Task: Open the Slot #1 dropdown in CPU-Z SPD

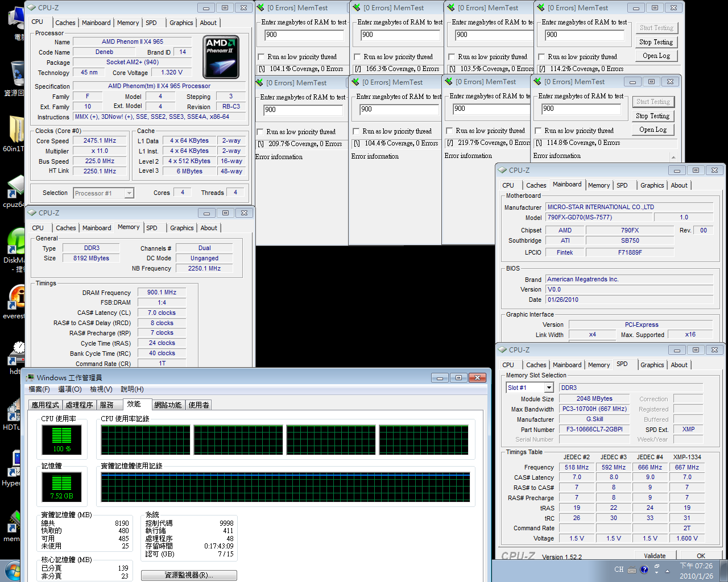Action: click(549, 388)
